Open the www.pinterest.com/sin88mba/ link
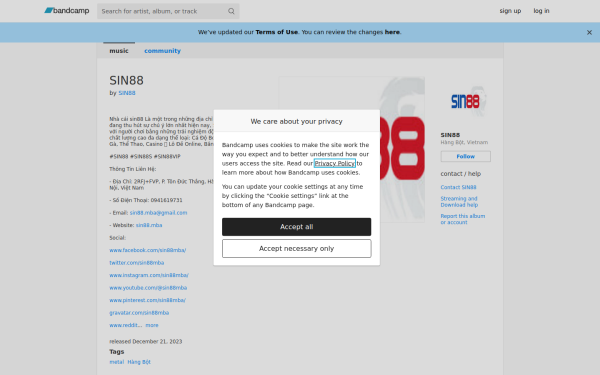 (x=148, y=300)
